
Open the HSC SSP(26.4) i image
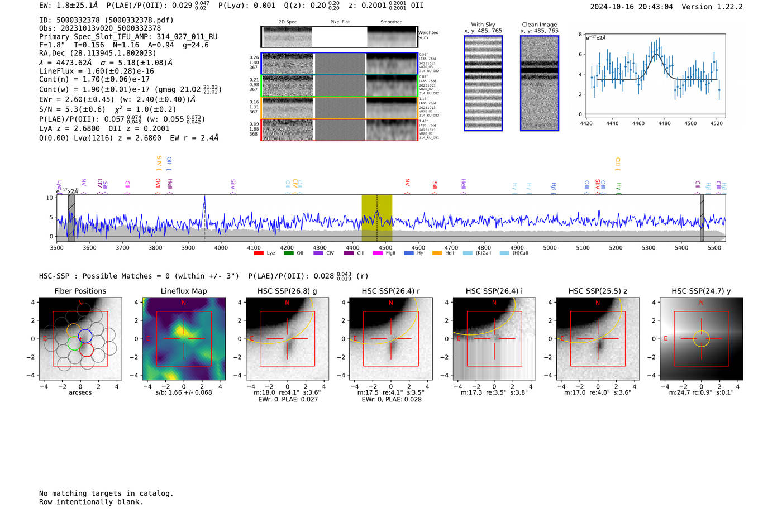(x=494, y=339)
